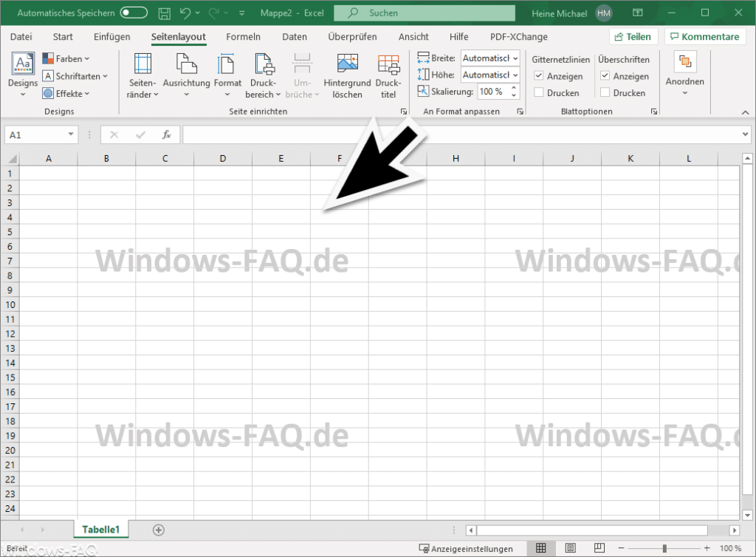The width and height of the screenshot is (756, 557).
Task: Click Anzeigeeinstellungen in status bar
Action: click(x=466, y=549)
